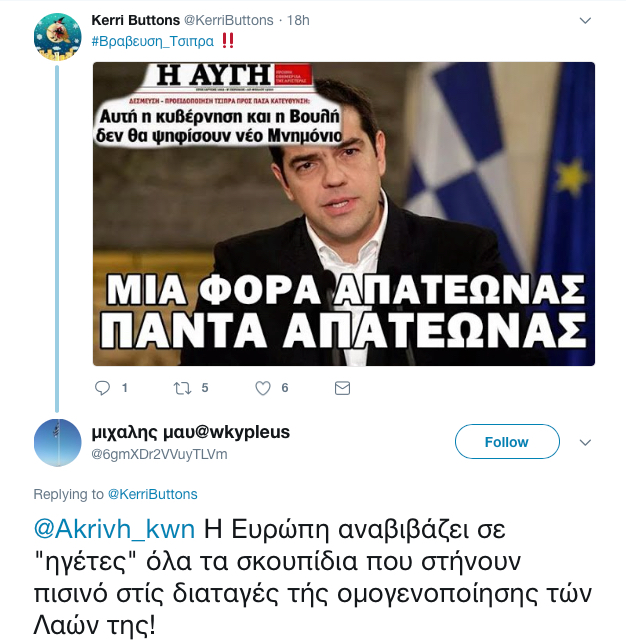Open the 18h timestamp link
Screen dimensions: 626x644
[298, 20]
